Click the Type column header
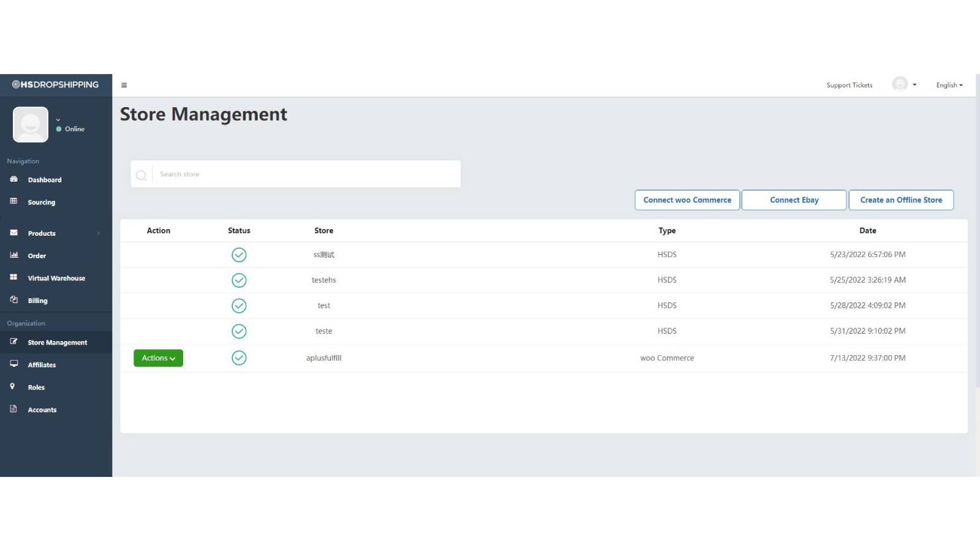980x551 pixels. 667,231
